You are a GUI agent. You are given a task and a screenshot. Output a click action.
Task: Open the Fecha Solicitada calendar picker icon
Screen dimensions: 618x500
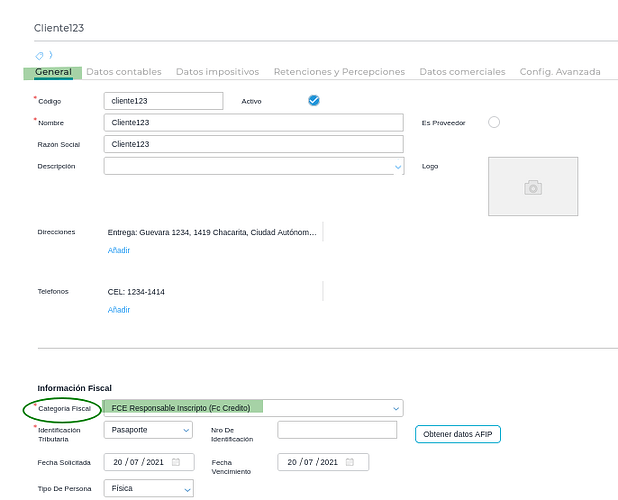click(x=176, y=462)
